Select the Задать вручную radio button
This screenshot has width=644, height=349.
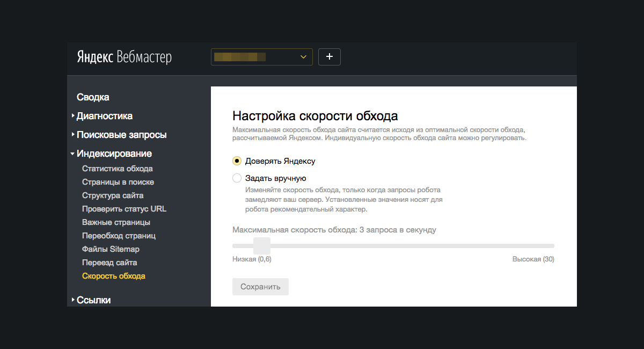[x=237, y=178]
